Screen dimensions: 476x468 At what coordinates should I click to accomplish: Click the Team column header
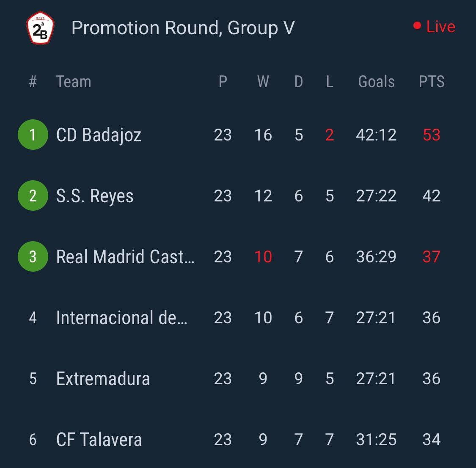pos(74,81)
